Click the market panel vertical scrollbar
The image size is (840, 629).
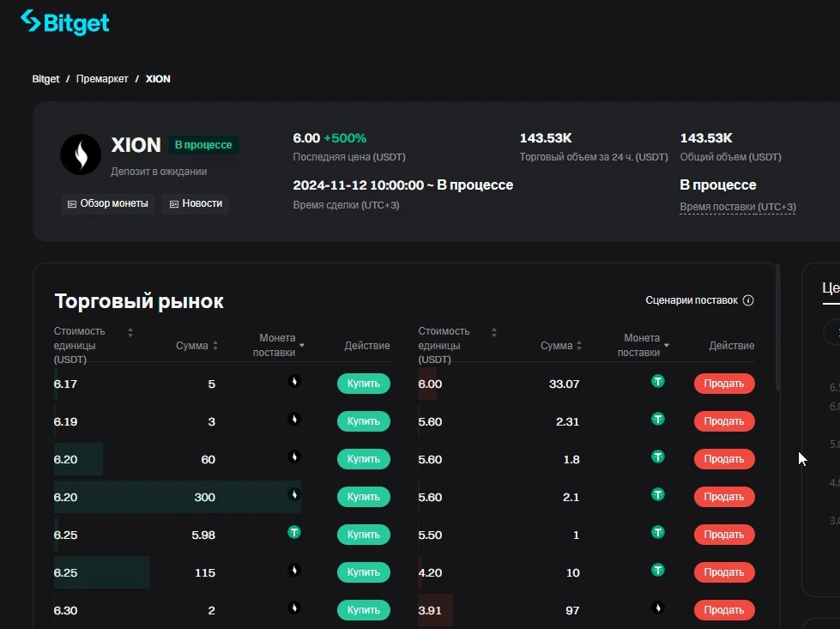click(778, 328)
